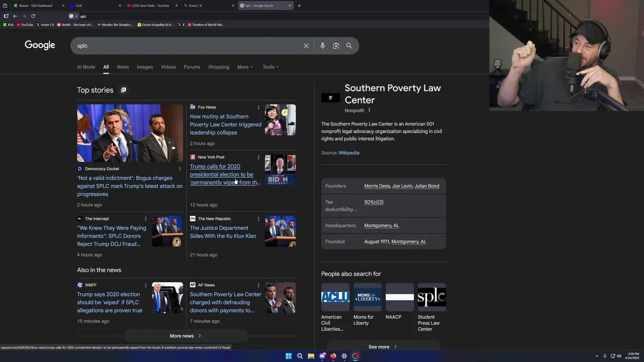Open AP News SPLC charged with defrauding article
This screenshot has height=362, width=644.
225,302
